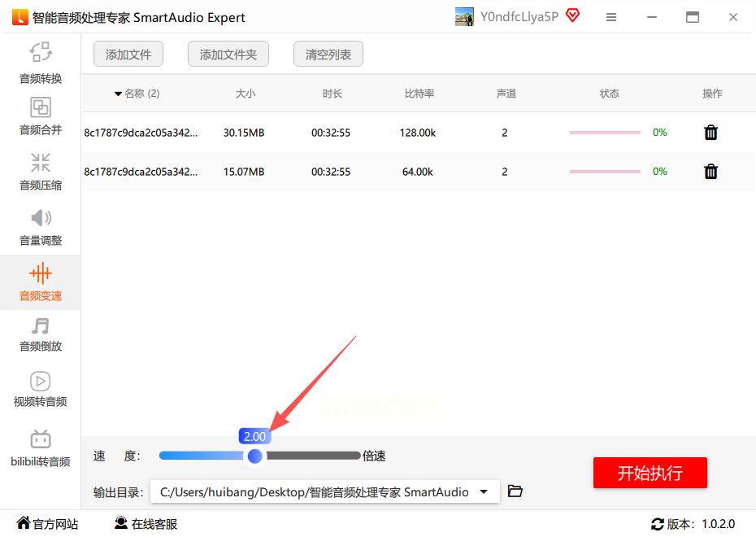Click the 声道 column header

point(506,94)
